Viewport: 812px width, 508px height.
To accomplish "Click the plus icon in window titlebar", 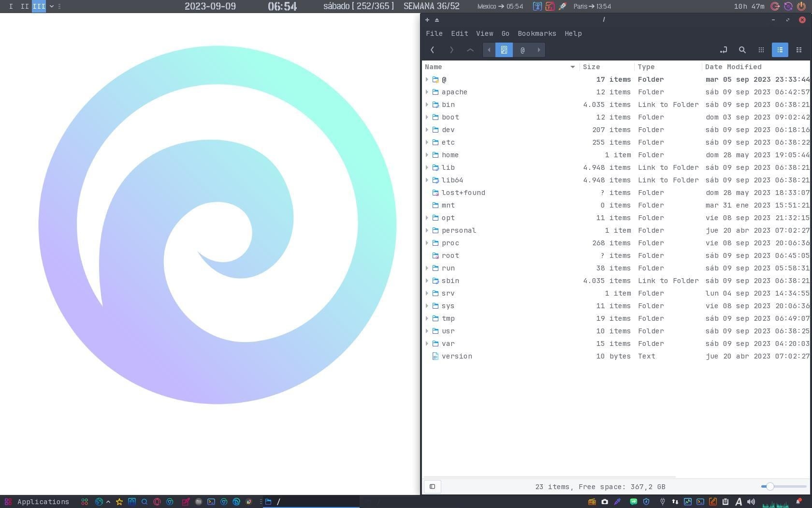I will click(x=427, y=20).
